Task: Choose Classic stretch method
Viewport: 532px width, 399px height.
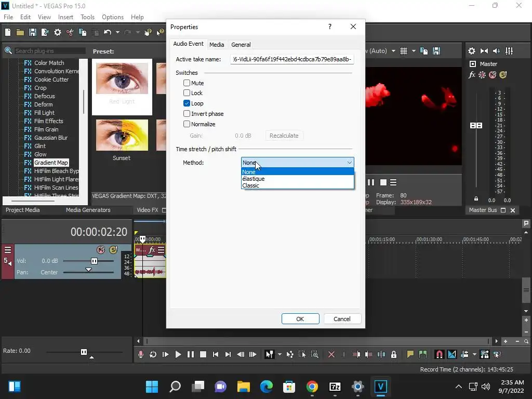Action: click(x=298, y=185)
